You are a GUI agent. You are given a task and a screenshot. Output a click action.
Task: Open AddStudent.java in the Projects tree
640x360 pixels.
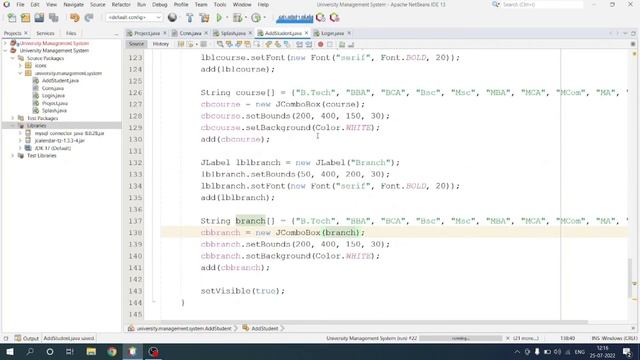pyautogui.click(x=60, y=81)
